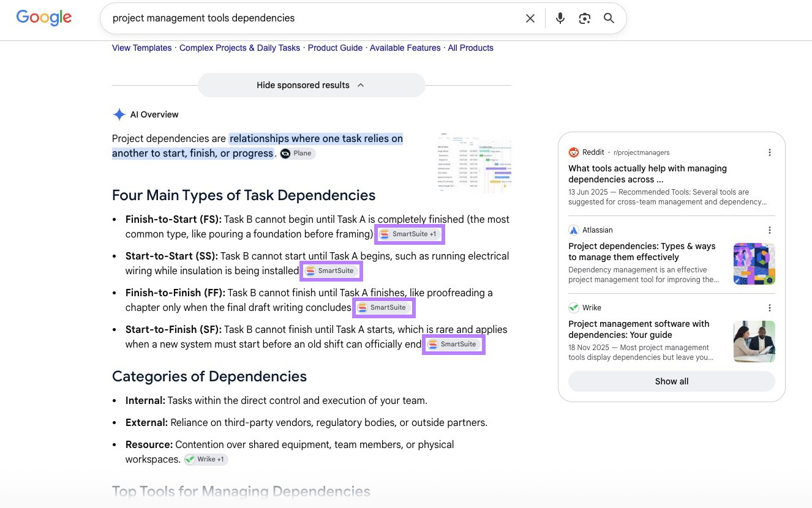Screen dimensions: 812x508
Task: Click the Atlassian logo icon
Action: 574,230
